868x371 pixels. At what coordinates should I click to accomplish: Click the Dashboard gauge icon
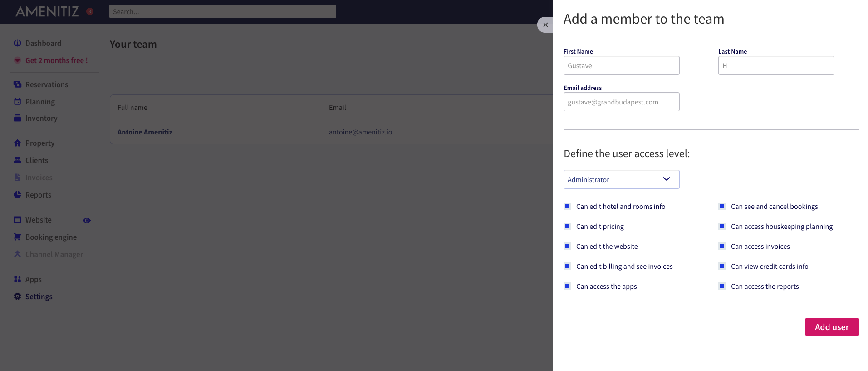tap(17, 43)
